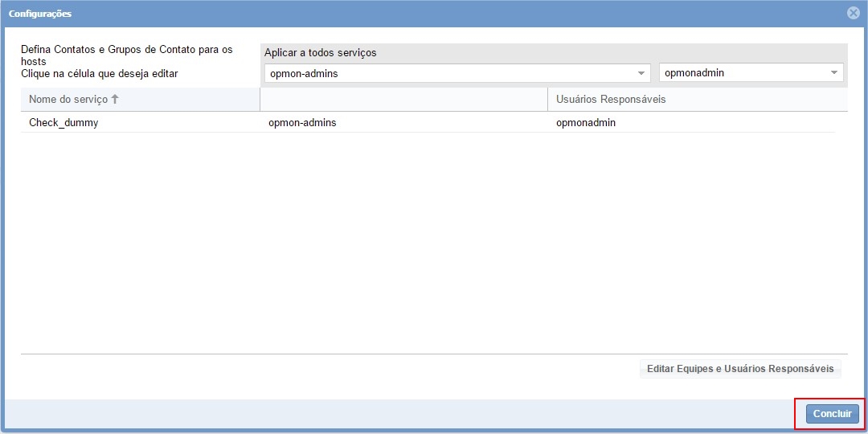The width and height of the screenshot is (868, 434).
Task: Click the empty footer bar left of Concluir
Action: pos(402,414)
